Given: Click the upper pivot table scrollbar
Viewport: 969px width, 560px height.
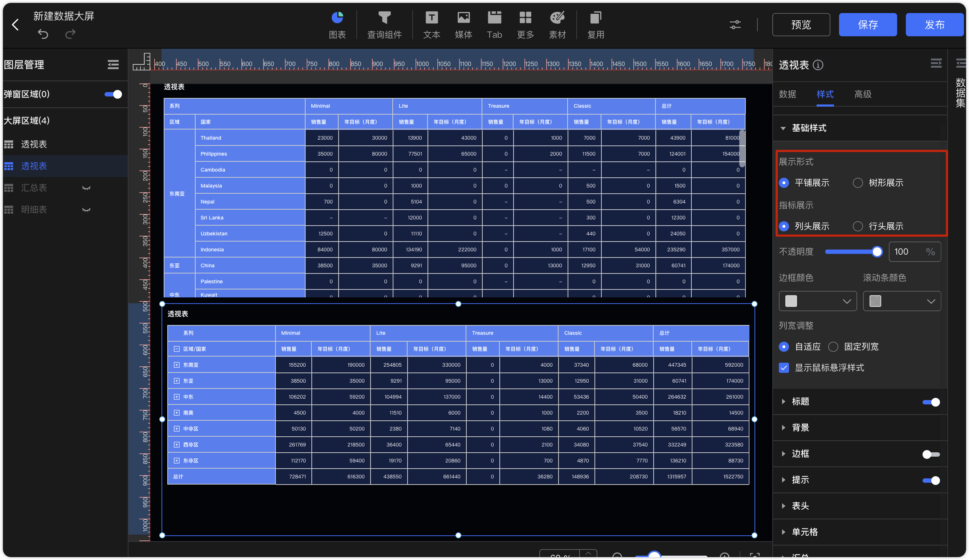Looking at the screenshot, I should (742, 149).
